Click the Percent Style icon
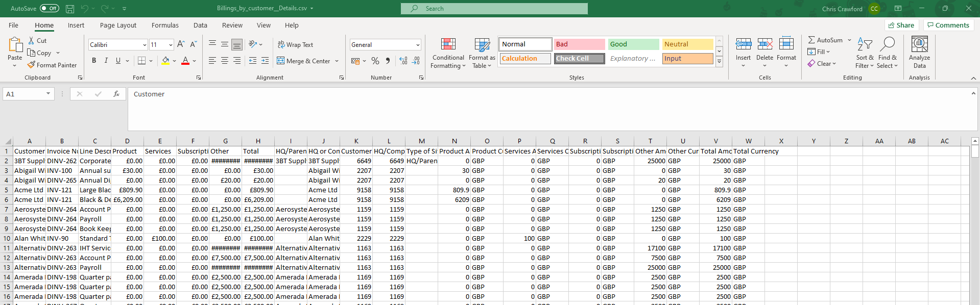Image resolution: width=980 pixels, height=305 pixels. click(x=375, y=61)
